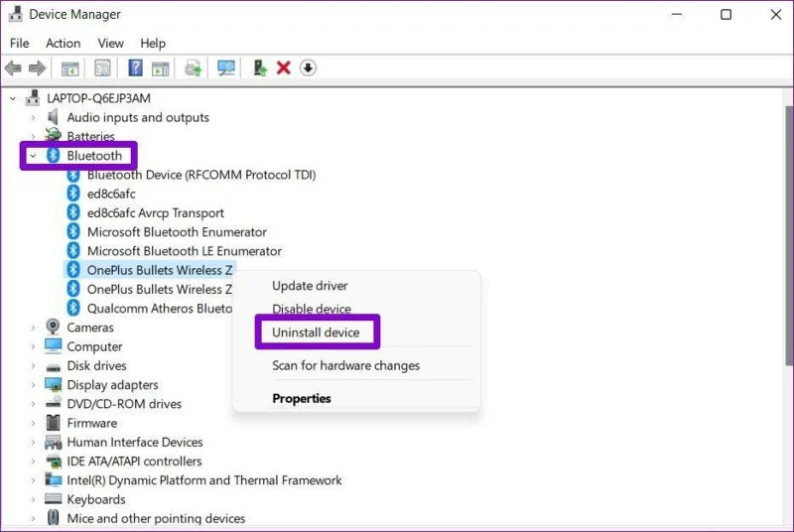Choose Scan for hardware changes in context menu

pos(345,365)
